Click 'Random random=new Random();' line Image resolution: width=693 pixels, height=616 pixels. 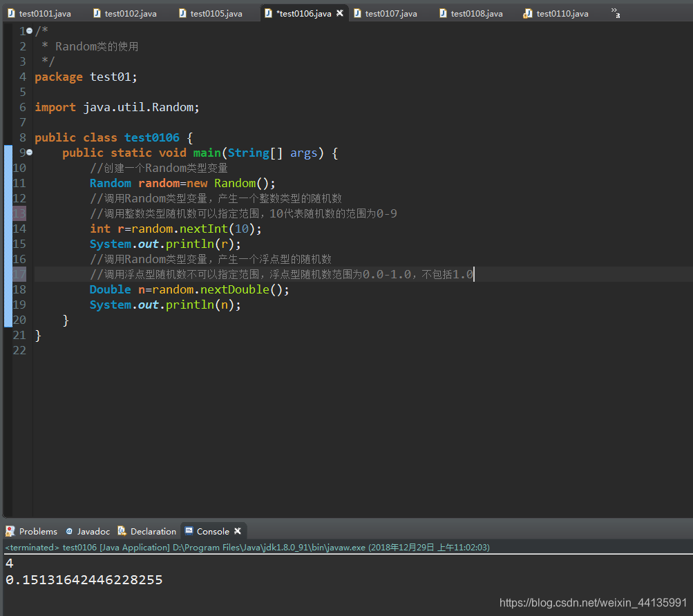pyautogui.click(x=182, y=183)
